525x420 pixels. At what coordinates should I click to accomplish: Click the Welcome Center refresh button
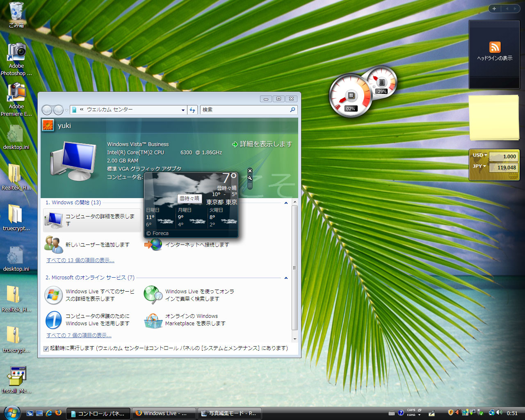[192, 110]
